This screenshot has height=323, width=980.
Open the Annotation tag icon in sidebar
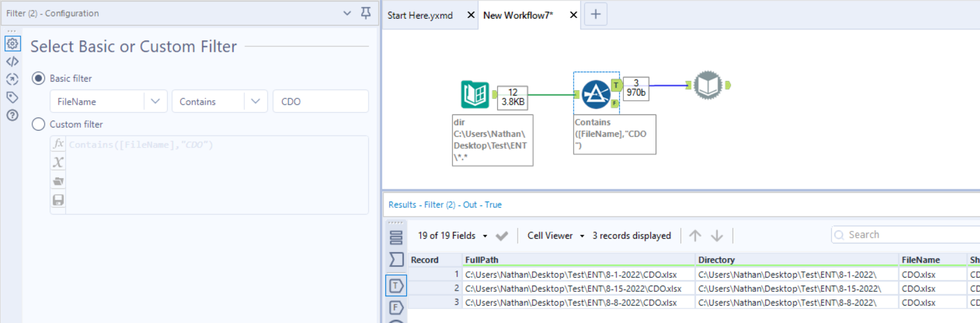(12, 97)
